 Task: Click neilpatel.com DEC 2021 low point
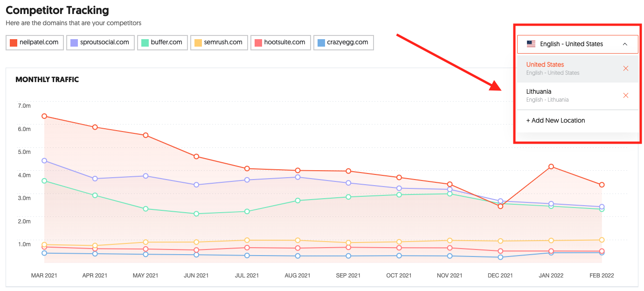coord(500,206)
